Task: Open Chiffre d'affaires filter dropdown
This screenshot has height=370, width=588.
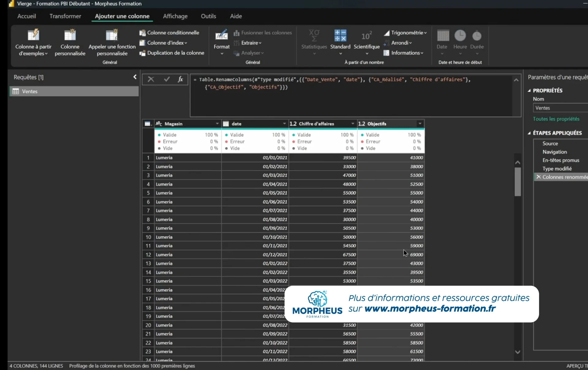Action: 353,124
